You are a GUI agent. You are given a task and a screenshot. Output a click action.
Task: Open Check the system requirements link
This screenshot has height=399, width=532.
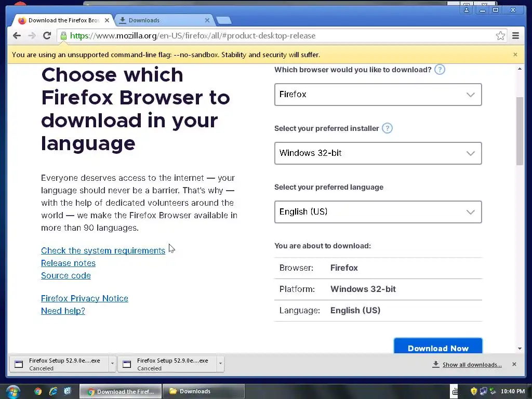click(103, 250)
